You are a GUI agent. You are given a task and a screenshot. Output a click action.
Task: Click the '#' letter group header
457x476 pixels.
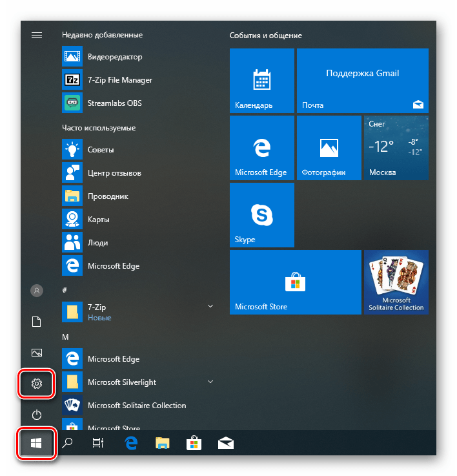pyautogui.click(x=65, y=290)
